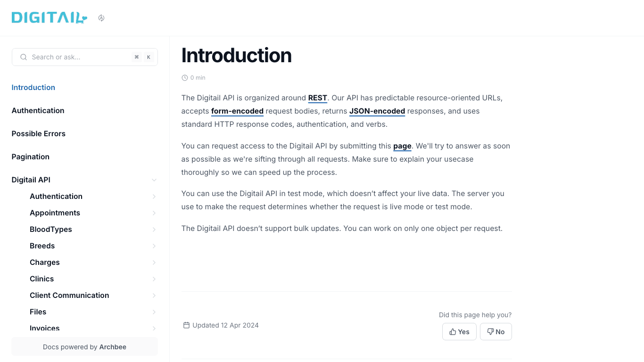Open the JSON-encoded link
The width and height of the screenshot is (644, 362).
[x=377, y=111]
